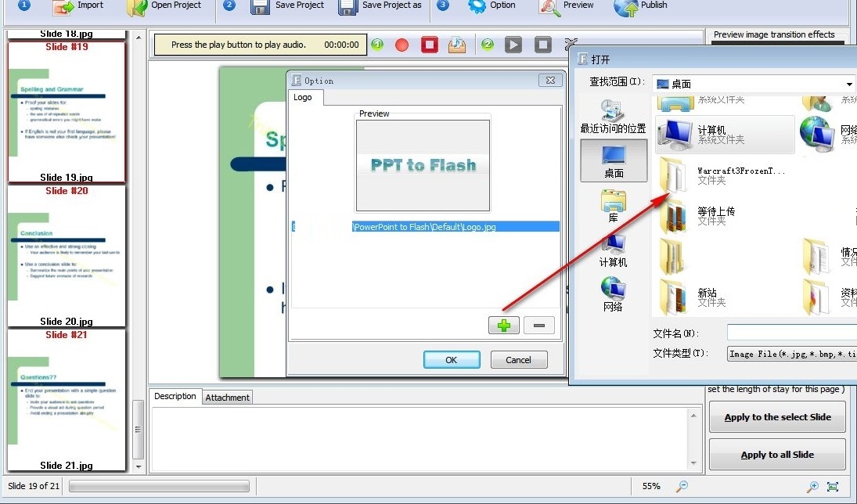The image size is (857, 504).
Task: Click the delete audio X icon
Action: point(571,43)
